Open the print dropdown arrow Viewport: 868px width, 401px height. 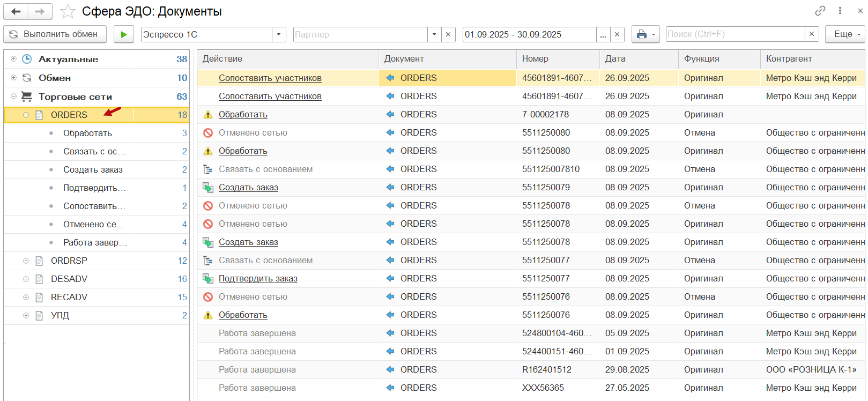click(x=653, y=34)
